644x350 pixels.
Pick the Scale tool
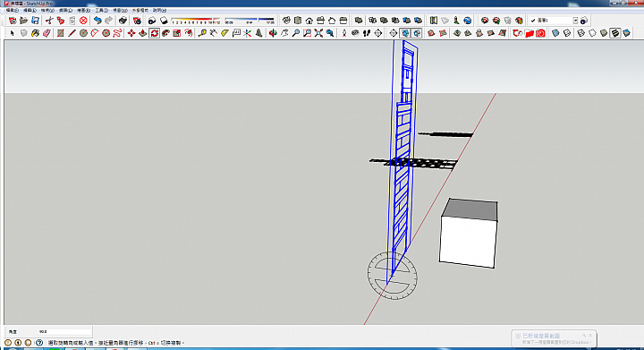pos(177,33)
